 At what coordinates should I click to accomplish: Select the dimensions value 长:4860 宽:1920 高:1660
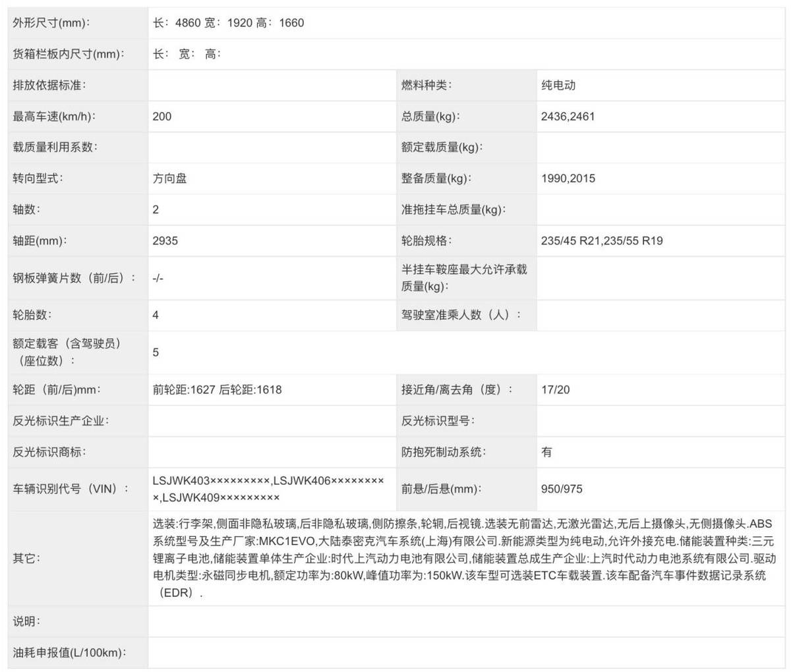pyautogui.click(x=228, y=23)
